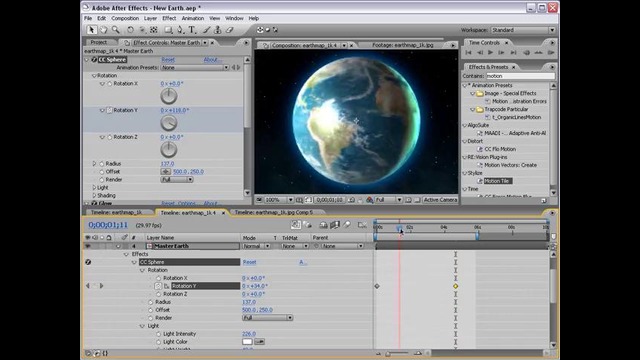
Task: Click Offset point picker button in Effect Controls
Action: 166,171
